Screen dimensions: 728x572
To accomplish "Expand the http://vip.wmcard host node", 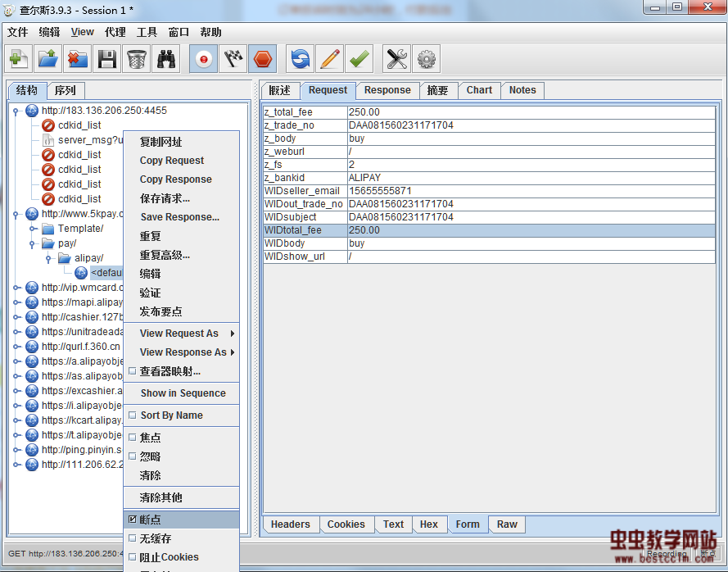I will click(16, 288).
